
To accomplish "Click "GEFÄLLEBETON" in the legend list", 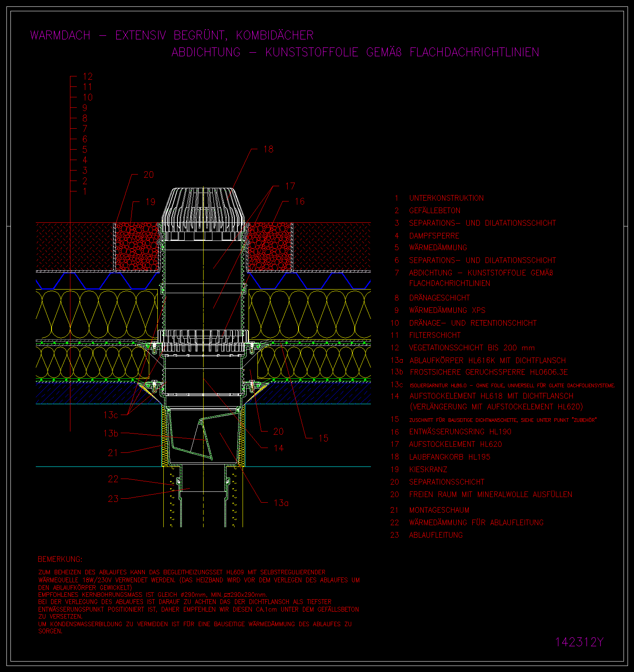I will [434, 210].
